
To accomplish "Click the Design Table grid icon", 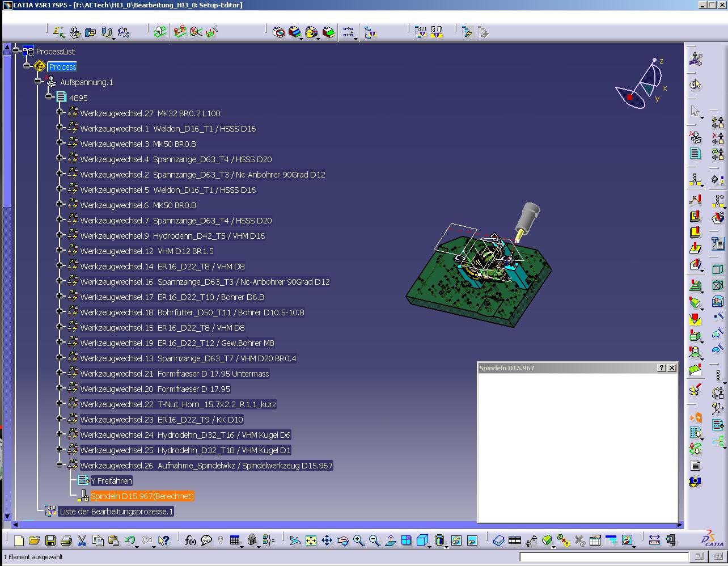I will (235, 540).
